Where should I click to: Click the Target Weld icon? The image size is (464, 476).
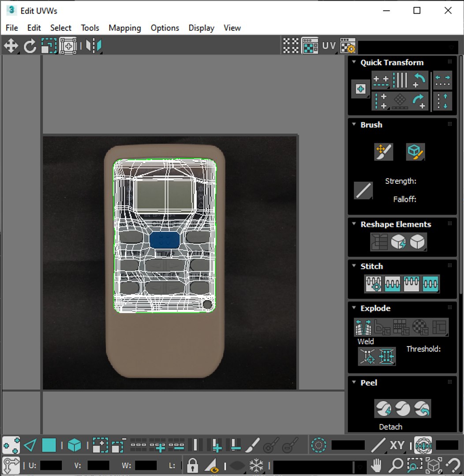coord(367,356)
